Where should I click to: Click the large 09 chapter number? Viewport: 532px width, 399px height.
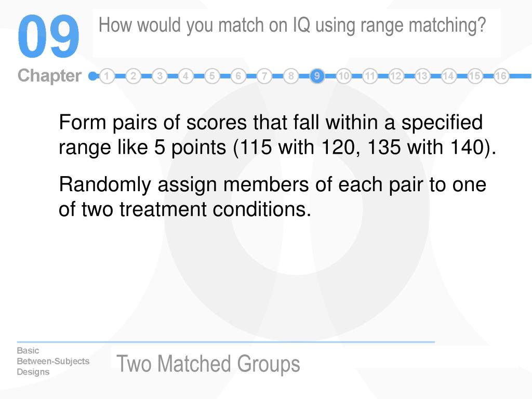point(48,36)
